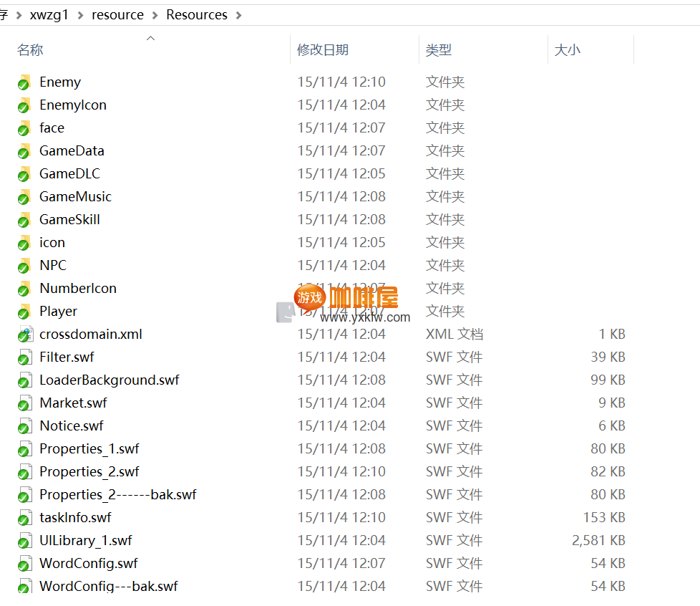Screen dimensions: 700x606
Task: Sort files by 名称 column header
Action: [30, 50]
